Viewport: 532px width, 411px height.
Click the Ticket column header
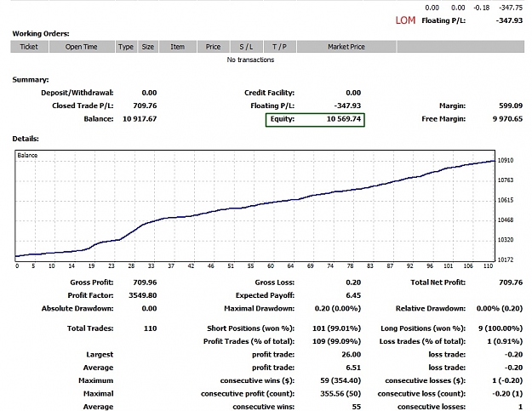[x=29, y=47]
